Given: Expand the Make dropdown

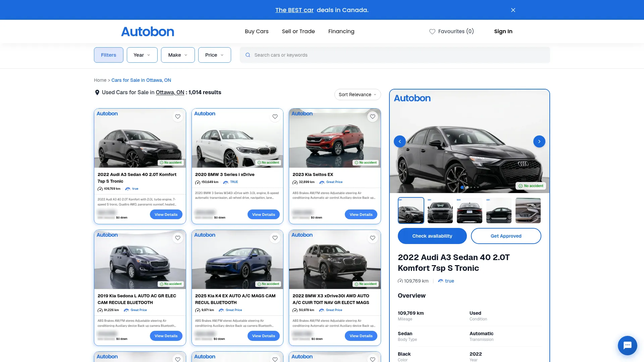Looking at the screenshot, I should [178, 55].
